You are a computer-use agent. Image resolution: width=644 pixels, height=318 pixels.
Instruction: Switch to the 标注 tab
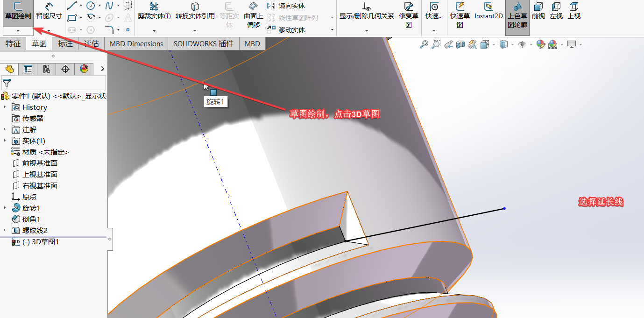65,43
